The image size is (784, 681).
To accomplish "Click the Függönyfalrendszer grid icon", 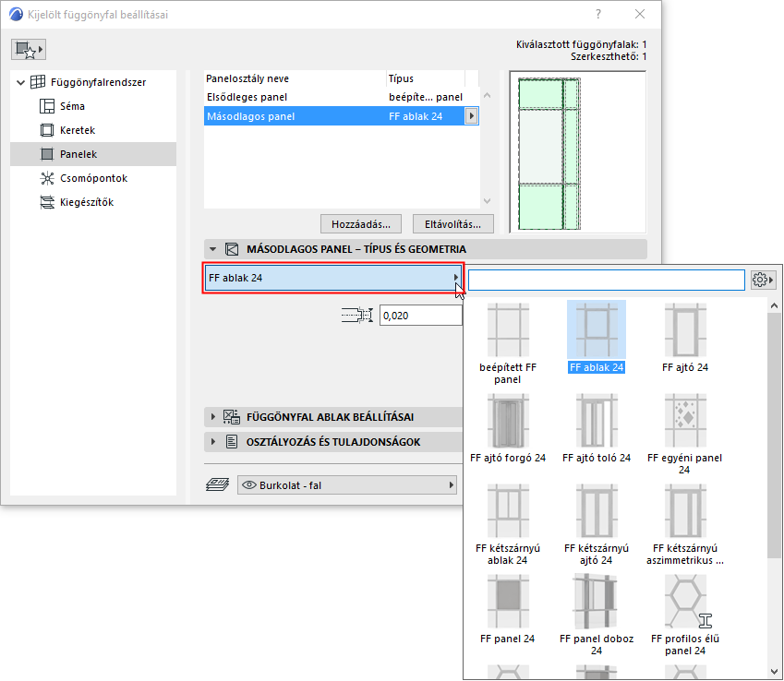I will (x=38, y=82).
